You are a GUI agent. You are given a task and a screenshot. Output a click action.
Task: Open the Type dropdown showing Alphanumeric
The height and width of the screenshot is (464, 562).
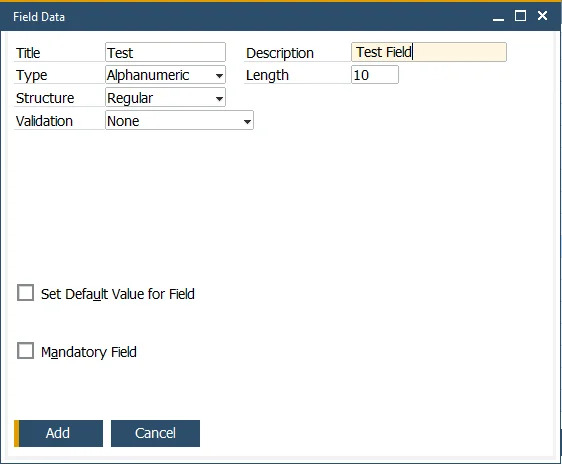coord(165,75)
